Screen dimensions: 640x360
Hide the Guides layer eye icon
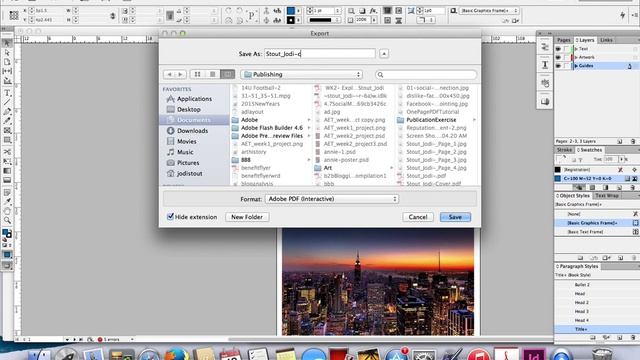(558, 66)
